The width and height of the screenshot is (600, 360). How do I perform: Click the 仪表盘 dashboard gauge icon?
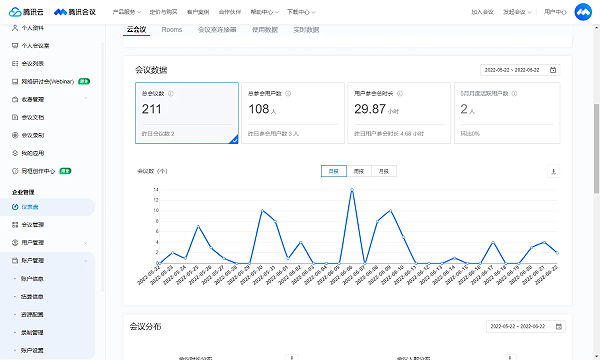15,207
